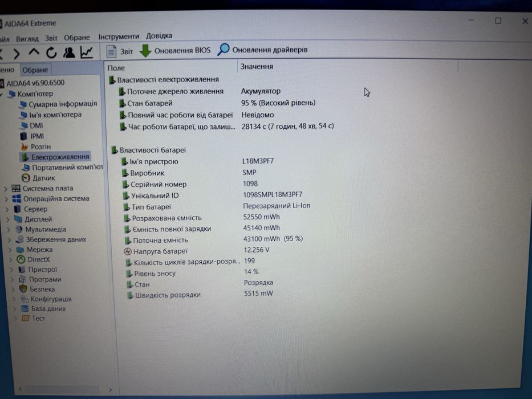Screen dimensions: 532x399
Task: Open the graph chart icon in toolbar
Action: coord(87,52)
